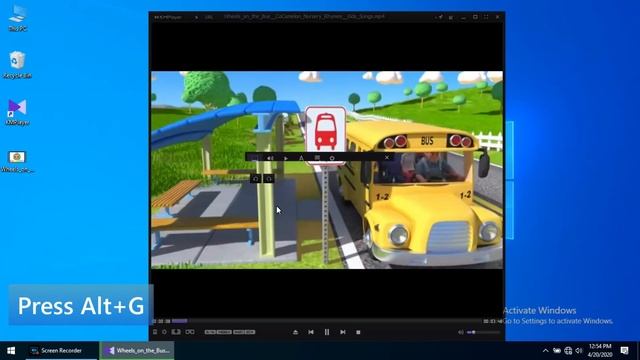The height and width of the screenshot is (360, 640).
Task: Open the network icon in system tray
Action: (x=568, y=351)
